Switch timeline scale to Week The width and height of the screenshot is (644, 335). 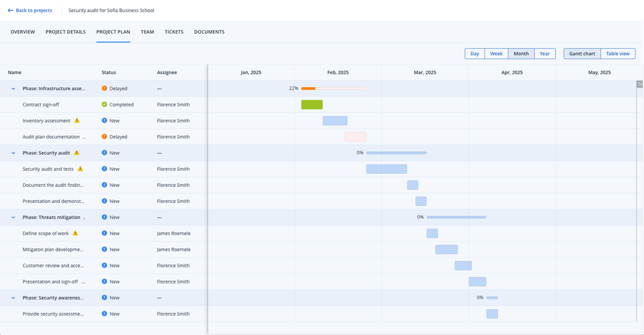tap(496, 53)
